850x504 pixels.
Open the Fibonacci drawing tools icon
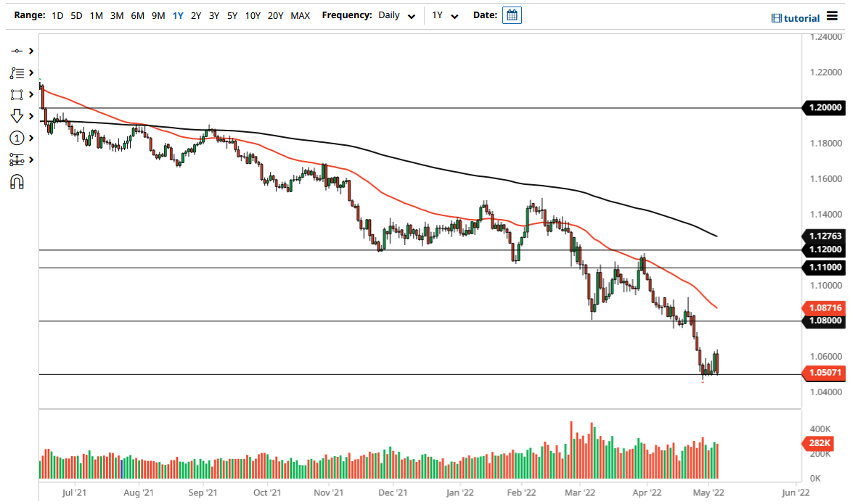point(16,73)
